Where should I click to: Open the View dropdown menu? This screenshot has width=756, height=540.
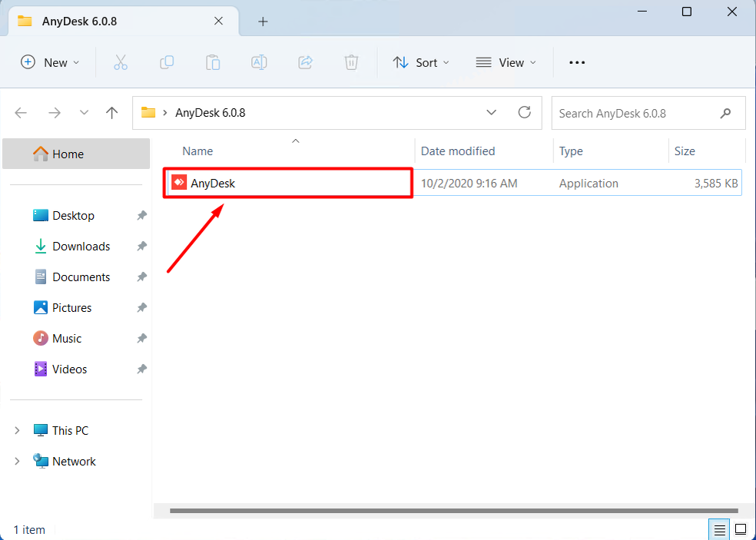point(506,63)
